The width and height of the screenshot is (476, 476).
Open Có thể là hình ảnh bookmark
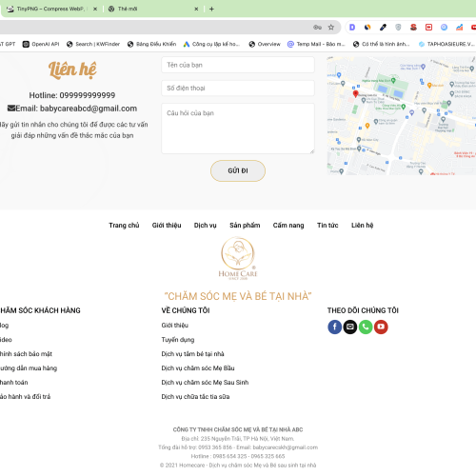[x=381, y=44]
